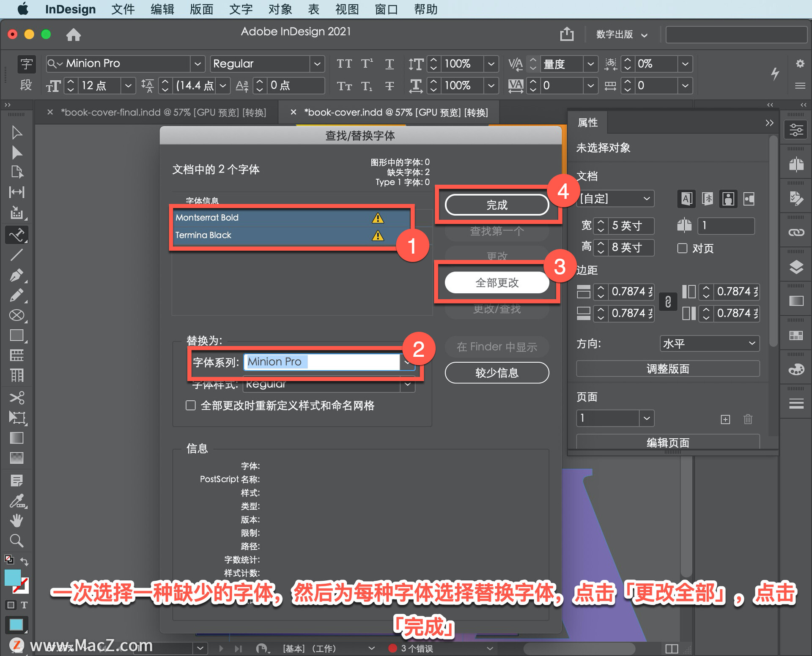This screenshot has height=656, width=812.
Task: Click the margin link chain icon
Action: [x=668, y=302]
